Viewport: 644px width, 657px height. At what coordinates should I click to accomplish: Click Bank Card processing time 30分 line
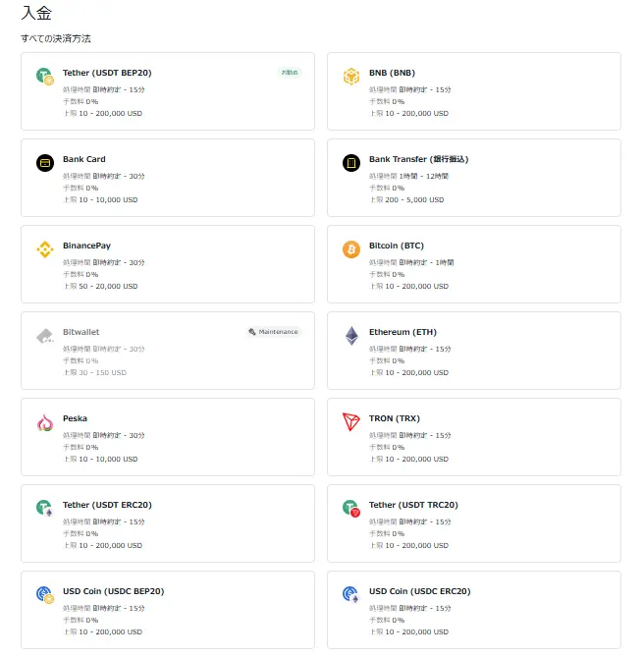pyautogui.click(x=104, y=176)
